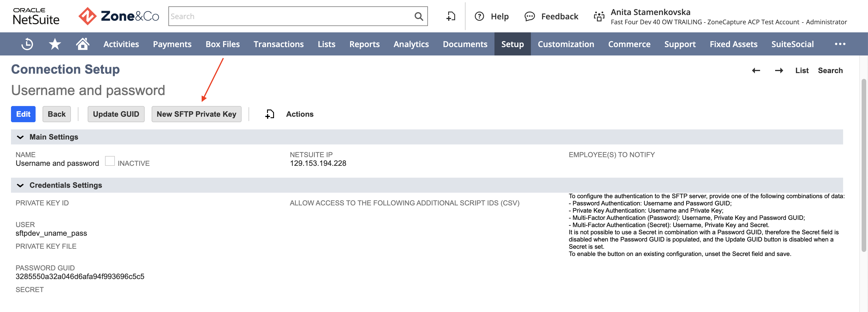Screen dimensions: 868x312
Task: Click the Feedback text link
Action: (x=559, y=16)
